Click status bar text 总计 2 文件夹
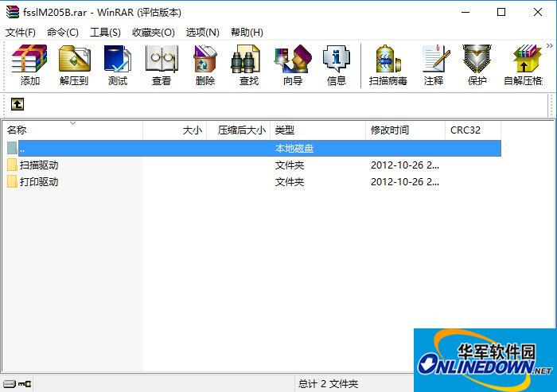This screenshot has width=557, height=392. (x=328, y=383)
